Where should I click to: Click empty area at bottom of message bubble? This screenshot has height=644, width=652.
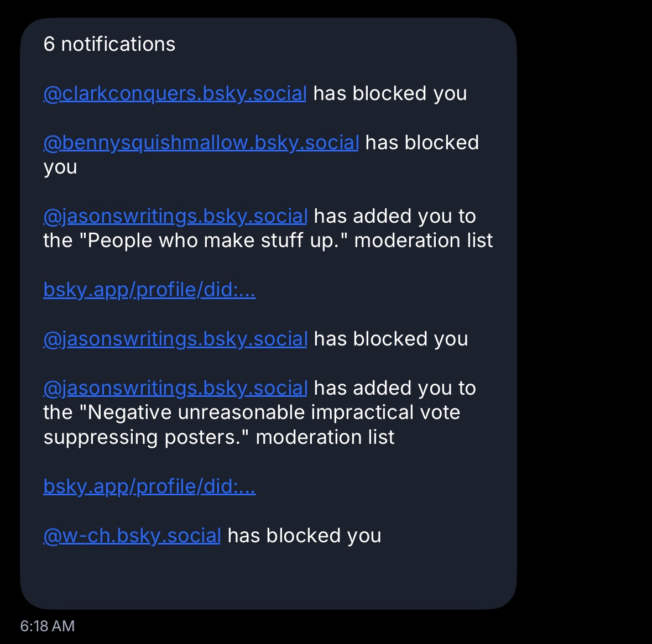point(268,578)
